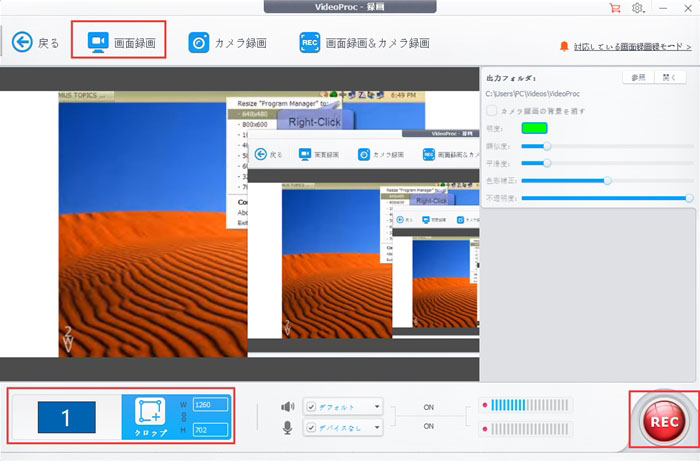This screenshot has height=461, width=700.
Task: Open the 画面録画&カメラ録画 combined mode
Action: click(363, 43)
